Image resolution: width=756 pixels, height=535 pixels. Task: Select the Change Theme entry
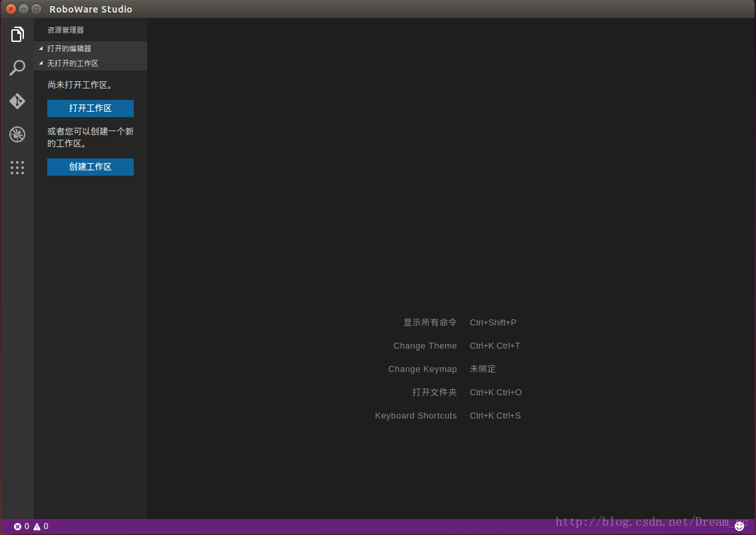pyautogui.click(x=425, y=346)
